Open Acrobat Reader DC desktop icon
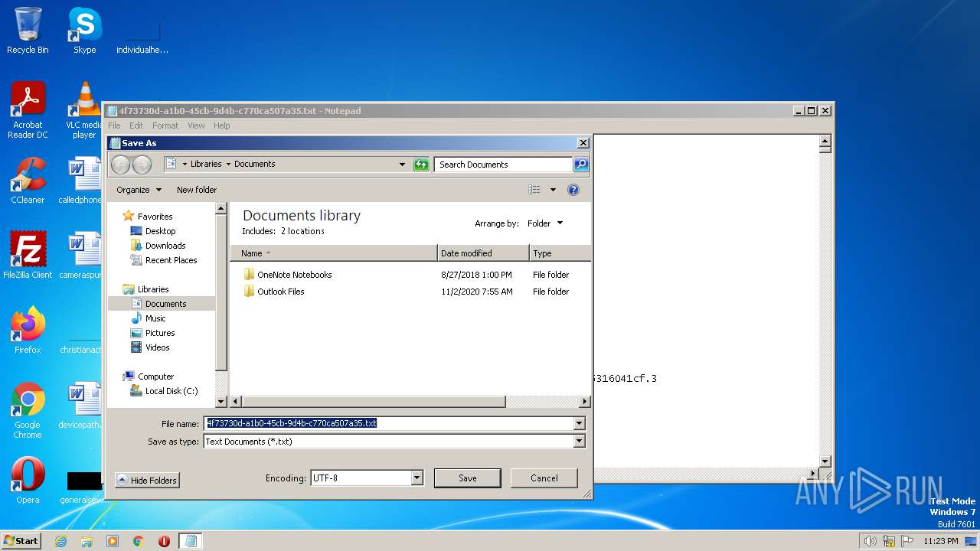Image resolution: width=980 pixels, height=551 pixels. (x=28, y=110)
